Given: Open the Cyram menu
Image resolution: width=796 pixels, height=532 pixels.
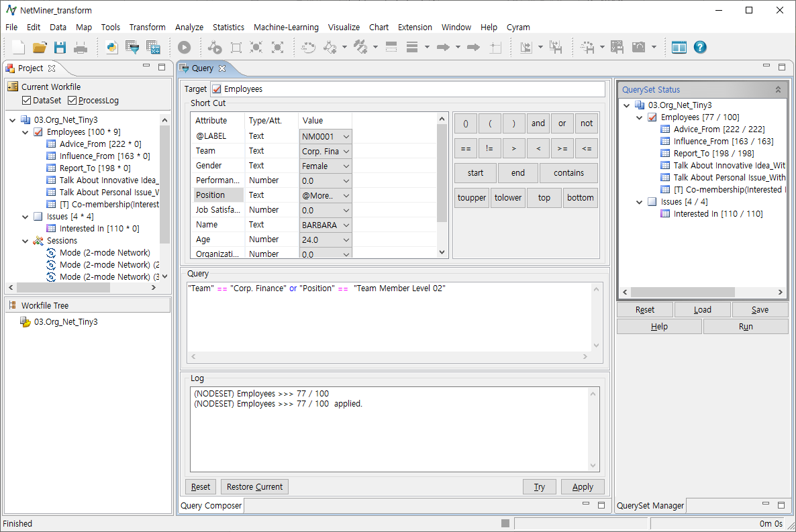Looking at the screenshot, I should [x=518, y=27].
